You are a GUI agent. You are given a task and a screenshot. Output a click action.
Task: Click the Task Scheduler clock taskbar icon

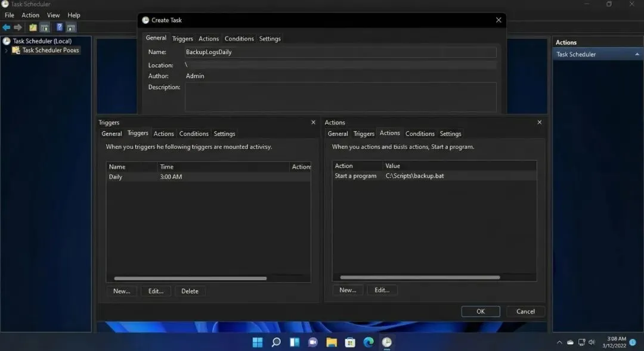pyautogui.click(x=387, y=342)
